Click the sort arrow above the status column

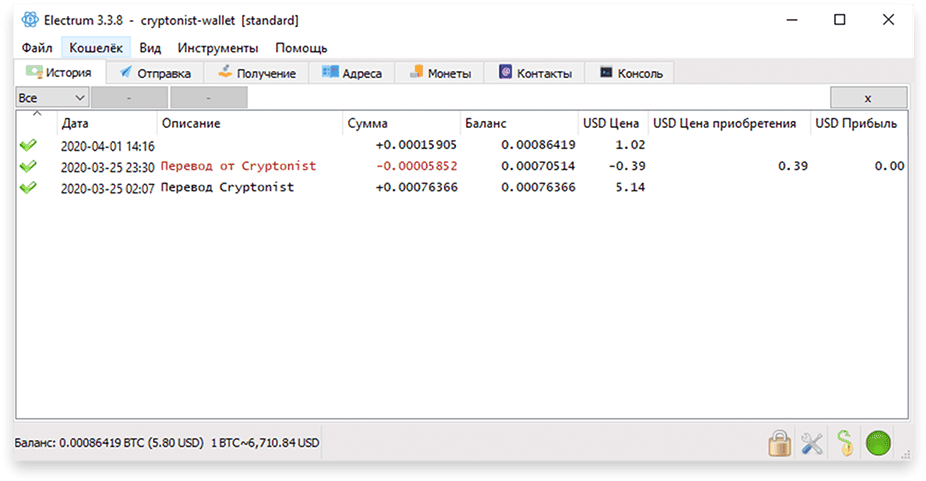coord(37,113)
